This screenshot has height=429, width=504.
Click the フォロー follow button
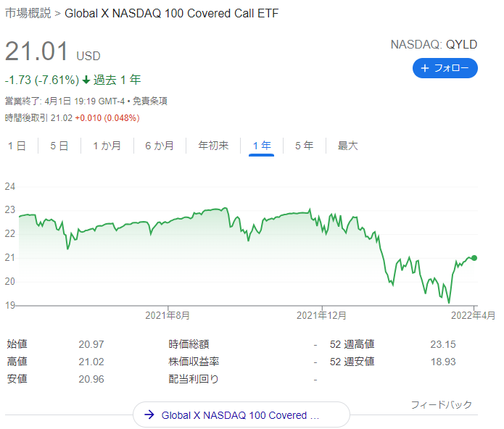(445, 68)
